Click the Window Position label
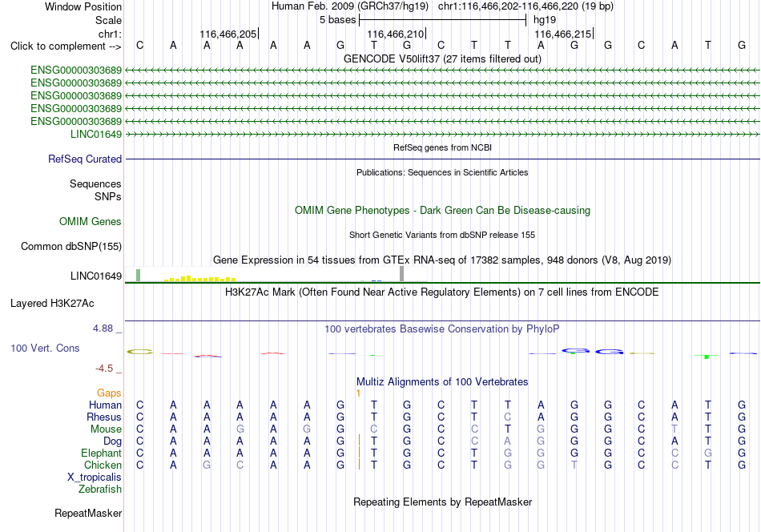The height and width of the screenshot is (532, 761). 83,6
